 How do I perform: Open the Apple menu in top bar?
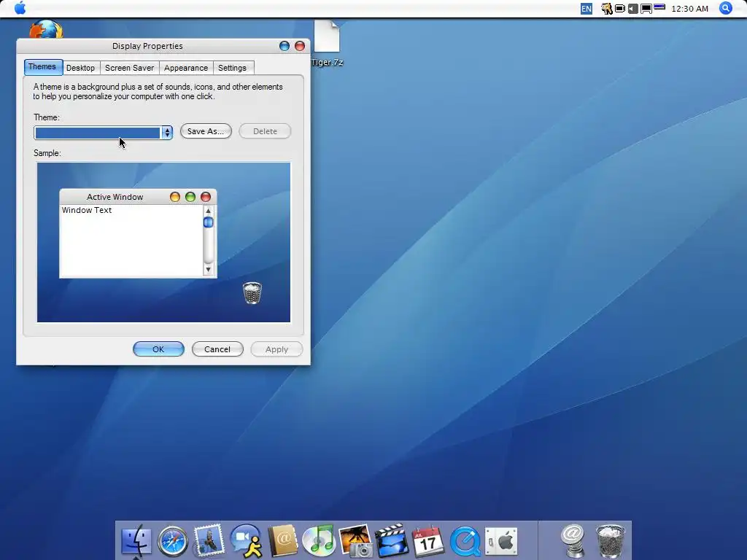pyautogui.click(x=20, y=8)
